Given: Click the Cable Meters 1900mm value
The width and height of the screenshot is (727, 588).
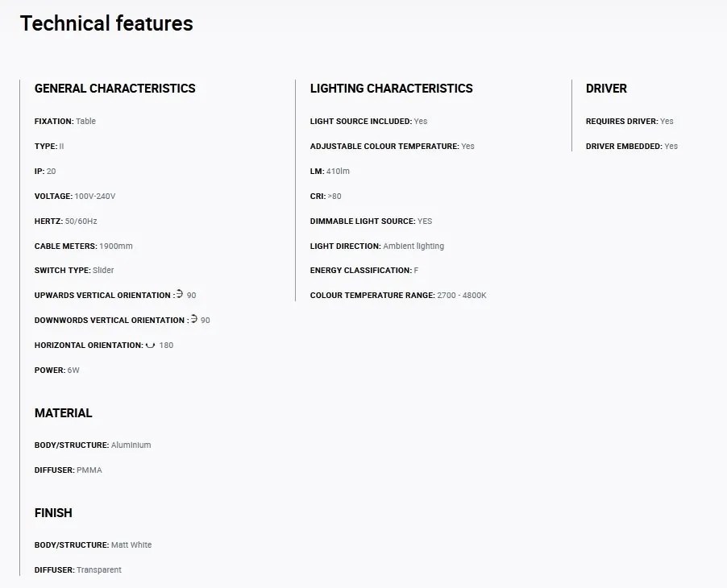Looking at the screenshot, I should [116, 246].
